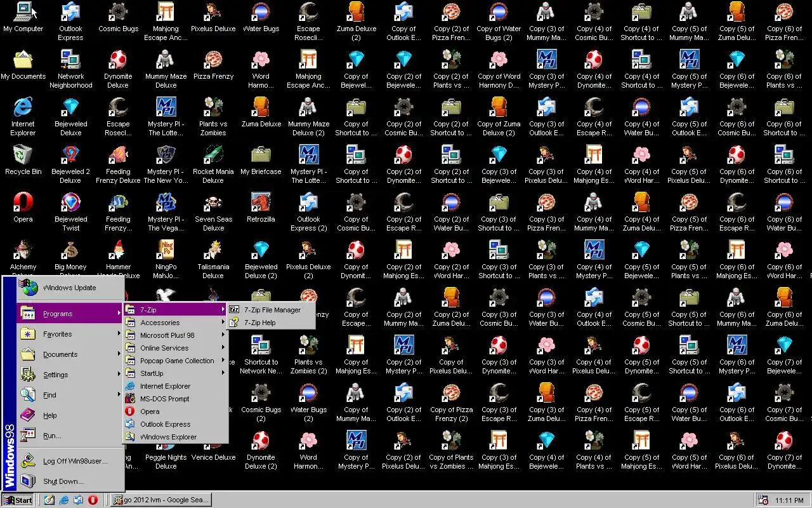The image size is (812, 508).
Task: Select the Shortcut to Network Ne... icon
Action: pos(261,355)
